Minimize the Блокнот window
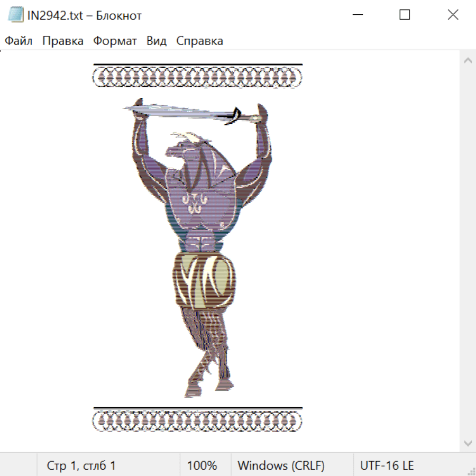The height and width of the screenshot is (476, 476). click(357, 15)
